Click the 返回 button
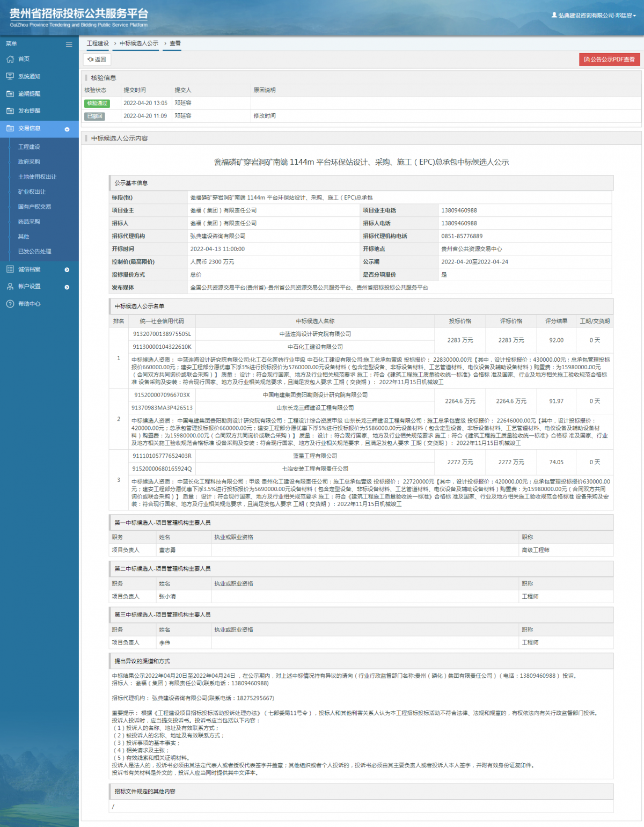Screen dimensions: 644x827 coord(97,60)
